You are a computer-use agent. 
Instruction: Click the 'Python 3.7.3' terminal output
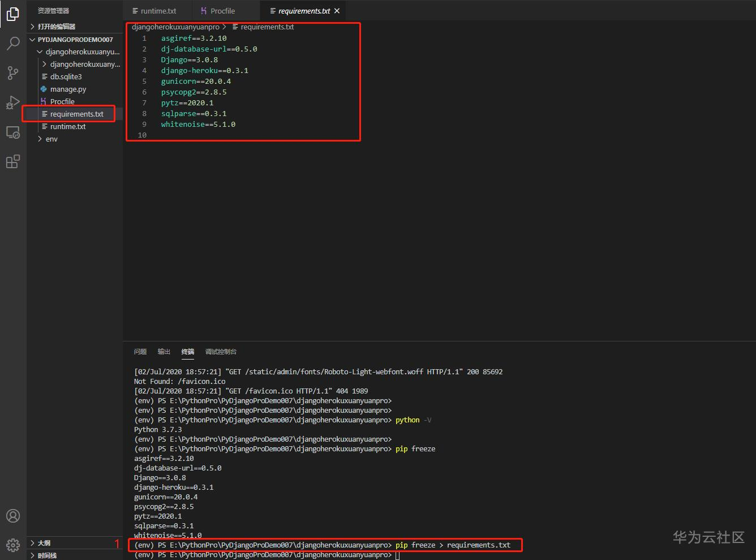pyautogui.click(x=158, y=429)
